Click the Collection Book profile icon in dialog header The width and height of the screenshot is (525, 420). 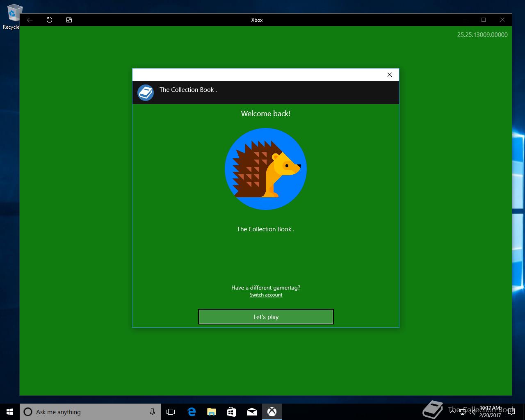pos(146,93)
